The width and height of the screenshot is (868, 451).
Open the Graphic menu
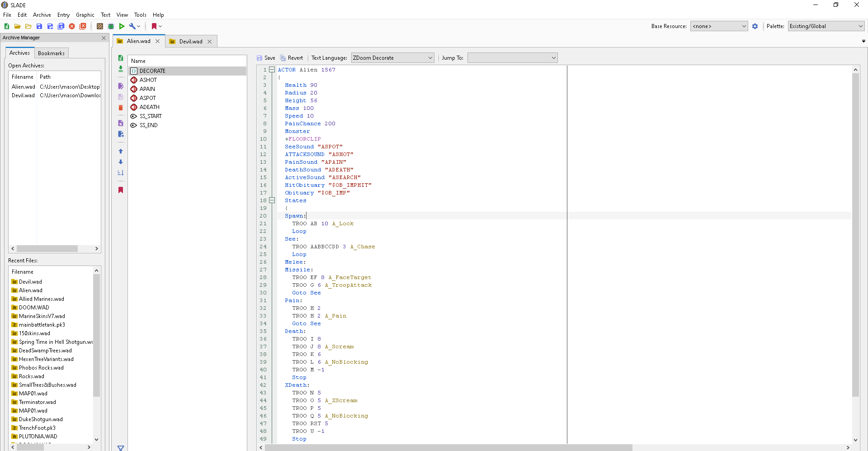(85, 15)
